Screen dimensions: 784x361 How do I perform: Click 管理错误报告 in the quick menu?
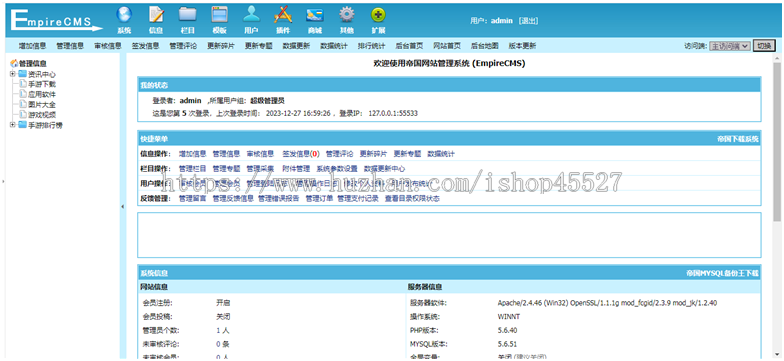pyautogui.click(x=278, y=198)
